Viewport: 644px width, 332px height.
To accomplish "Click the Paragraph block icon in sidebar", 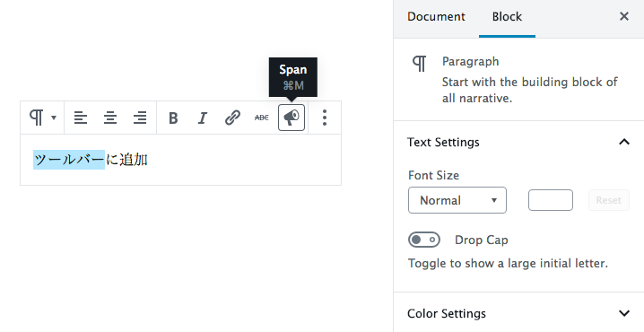I will 420,64.
